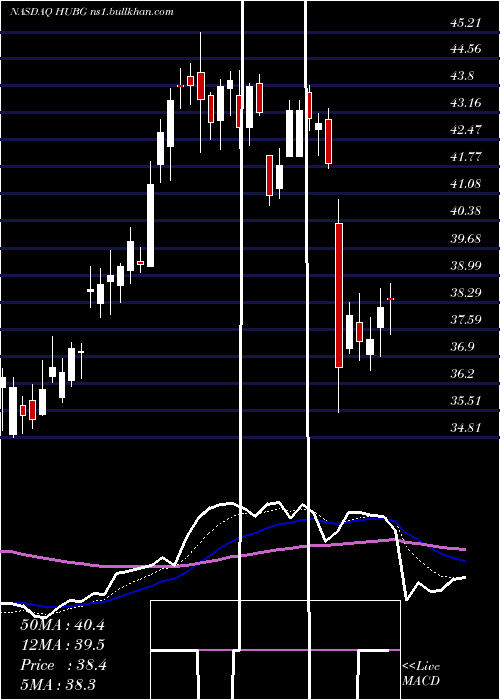Click the NASDAQ HUBG ns1.bullkhan.com title text
This screenshot has height=700, width=500.
coord(92,12)
